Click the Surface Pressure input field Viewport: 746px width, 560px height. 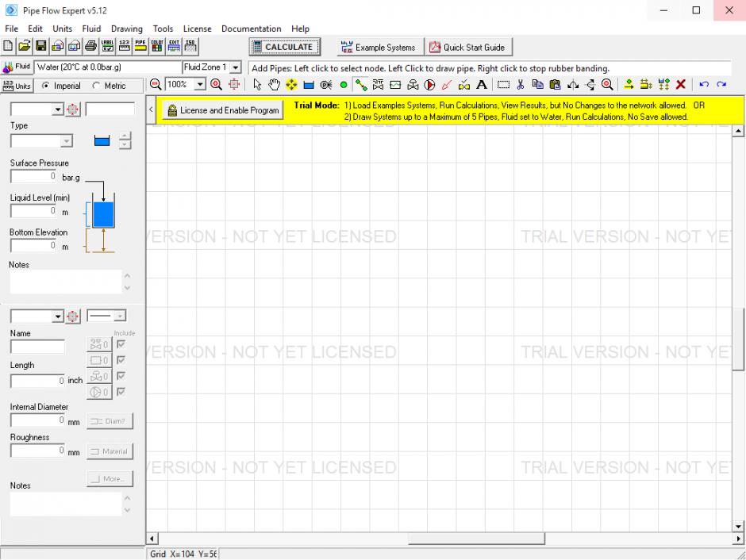[x=34, y=176]
